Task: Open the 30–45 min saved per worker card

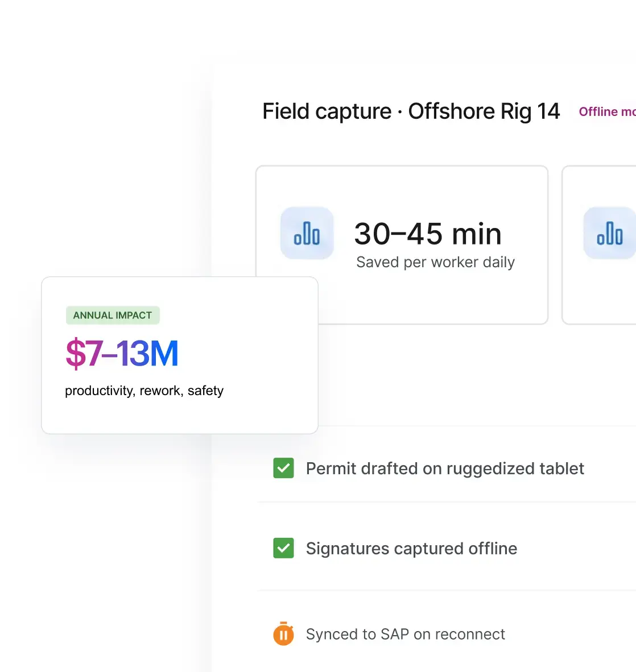Action: click(x=402, y=244)
